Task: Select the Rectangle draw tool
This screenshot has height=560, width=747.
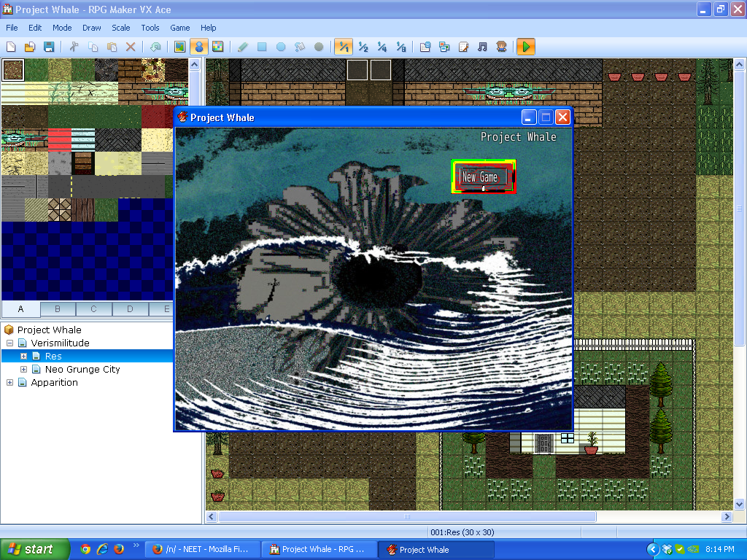Action: click(262, 47)
